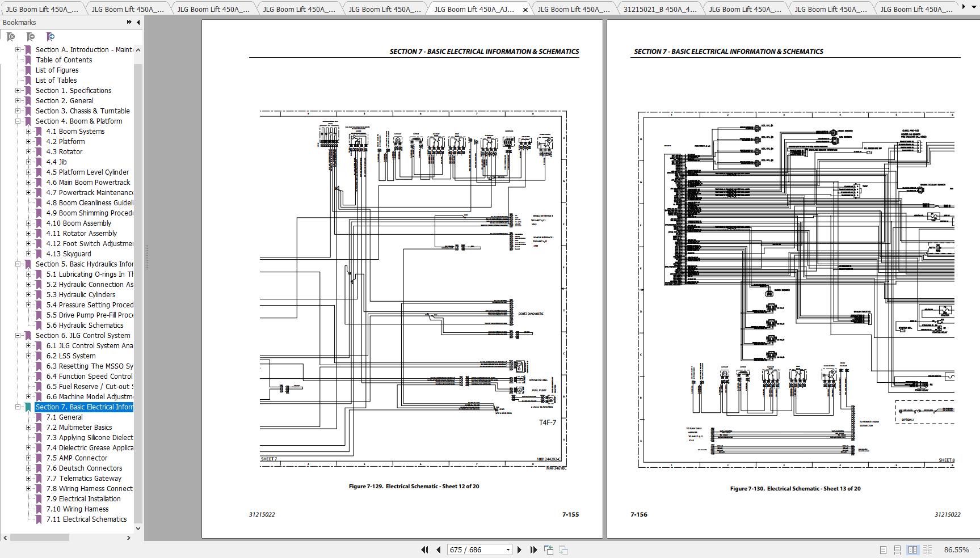The height and width of the screenshot is (558, 980).
Task: Enable continuous facing pages view
Action: (927, 549)
